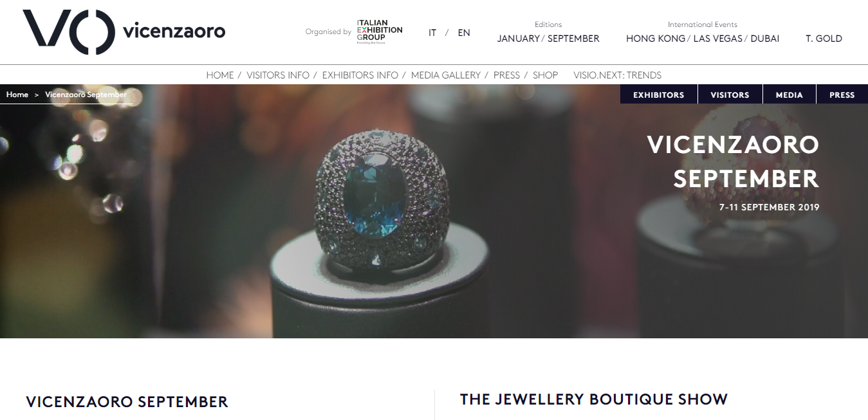
Task: Open the SEPTEMBER edition page
Action: pos(573,39)
